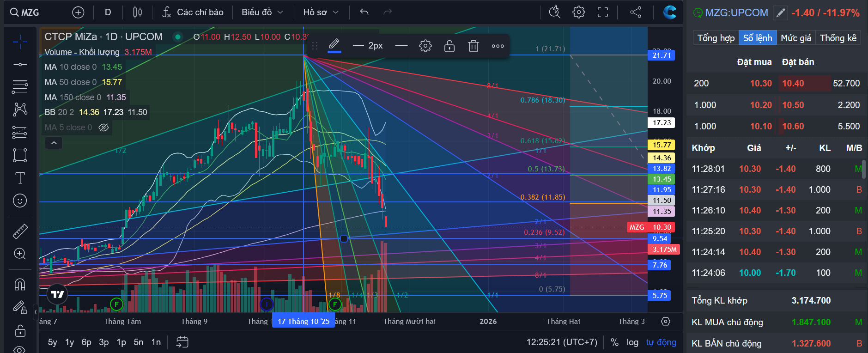Image resolution: width=868 pixels, height=353 pixels.
Task: Expand the Hồ sơ dropdown
Action: (321, 12)
